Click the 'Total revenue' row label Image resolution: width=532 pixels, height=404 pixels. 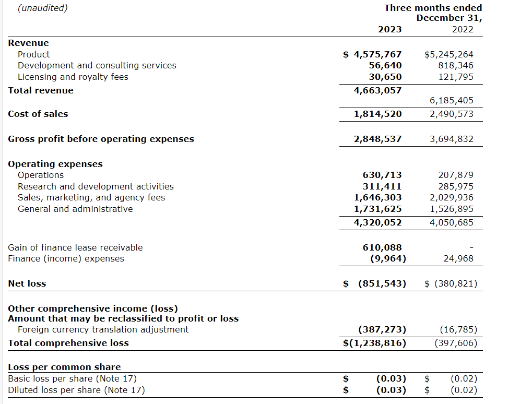41,90
